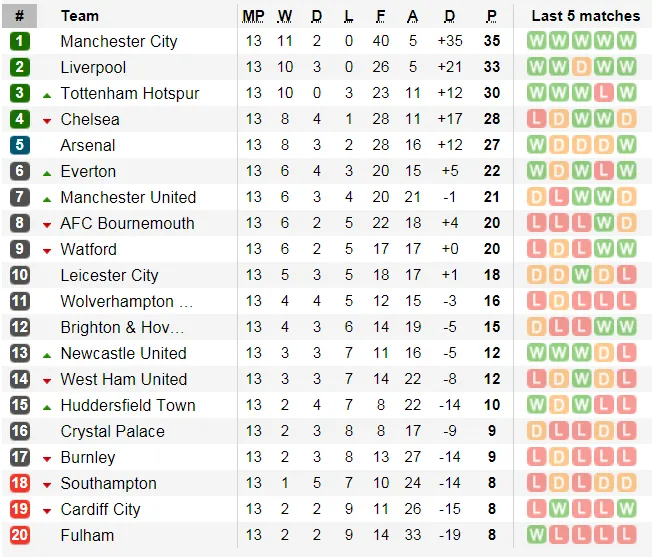
Task: Click the W wins column header
Action: click(x=285, y=16)
